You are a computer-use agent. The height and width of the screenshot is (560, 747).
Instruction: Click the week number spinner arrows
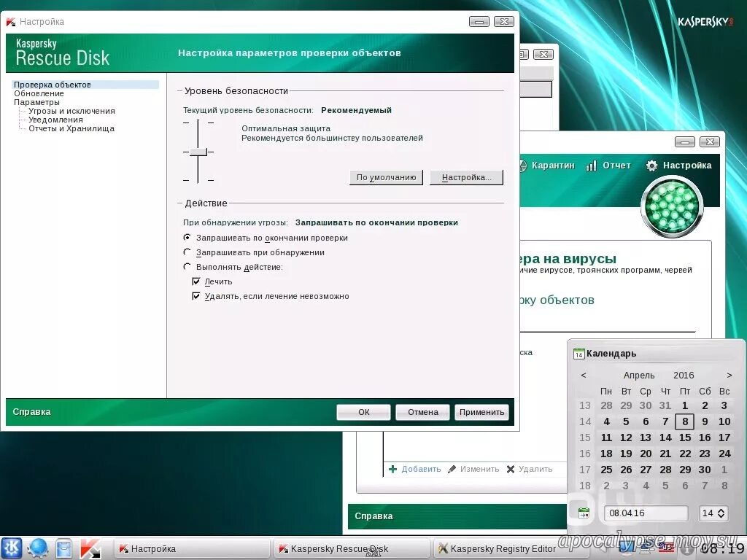click(x=721, y=513)
